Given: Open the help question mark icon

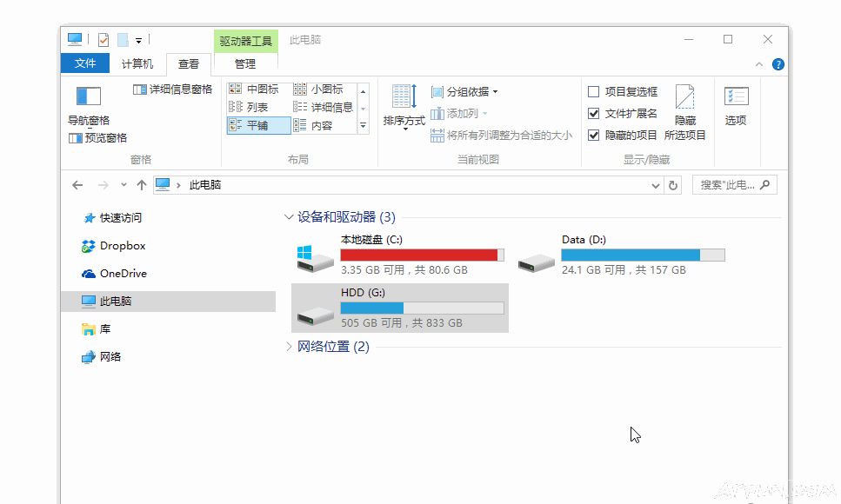Looking at the screenshot, I should coord(778,64).
